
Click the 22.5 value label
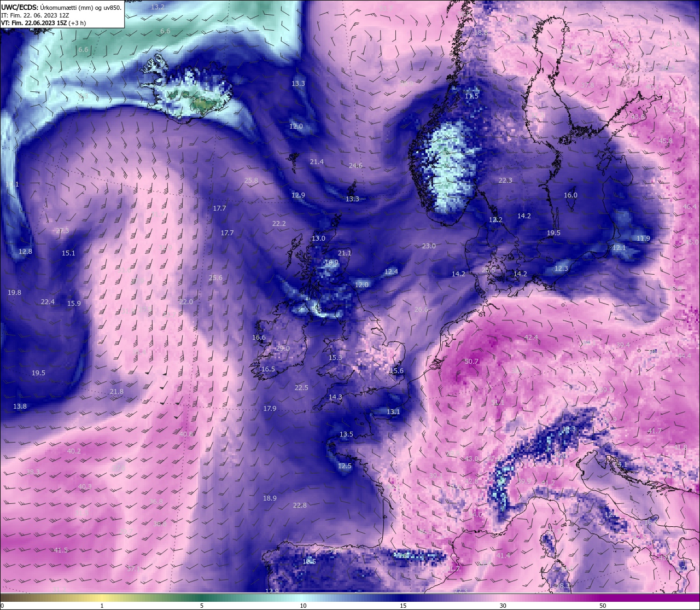(301, 388)
